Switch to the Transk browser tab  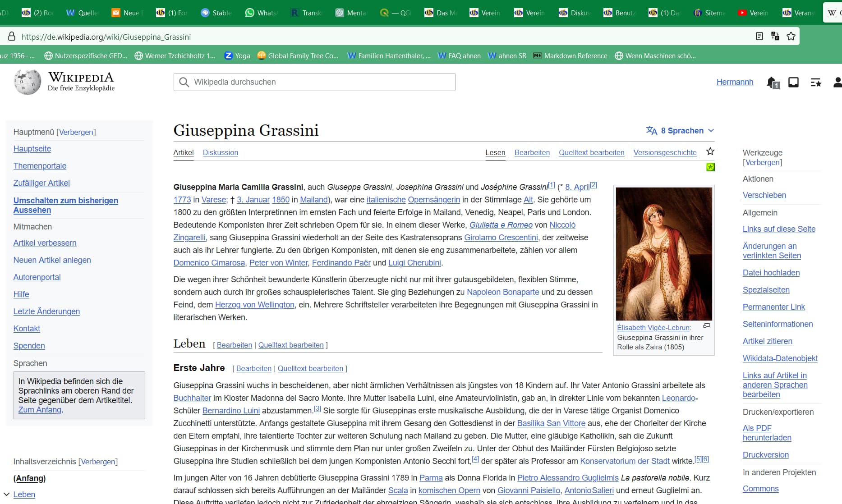[306, 13]
